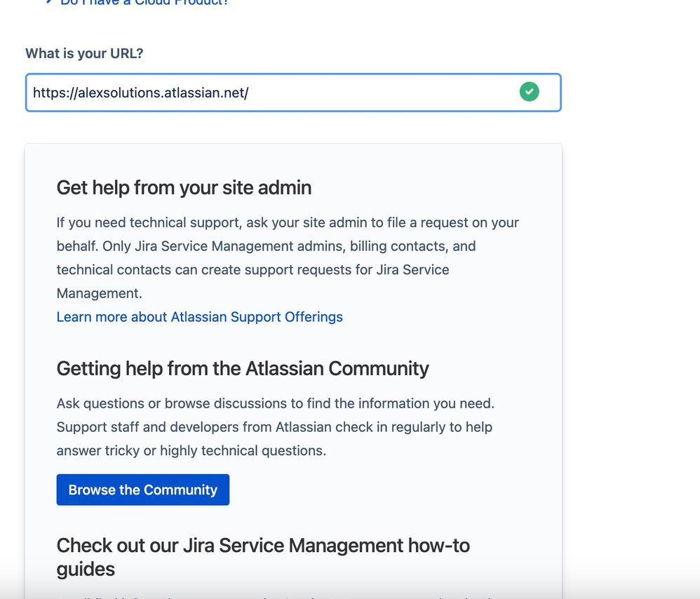The image size is (700, 599).
Task: Open Learn more about Atlassian Support Offerings
Action: (200, 317)
